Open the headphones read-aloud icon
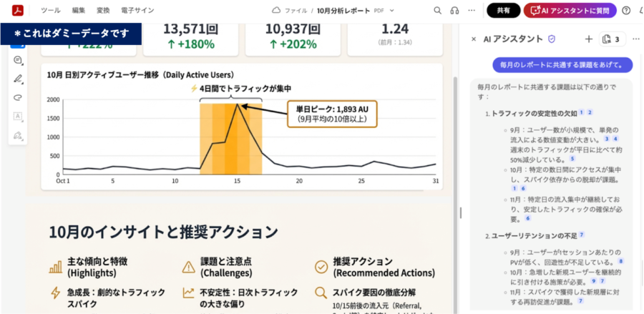This screenshot has height=314, width=644. 454,10
